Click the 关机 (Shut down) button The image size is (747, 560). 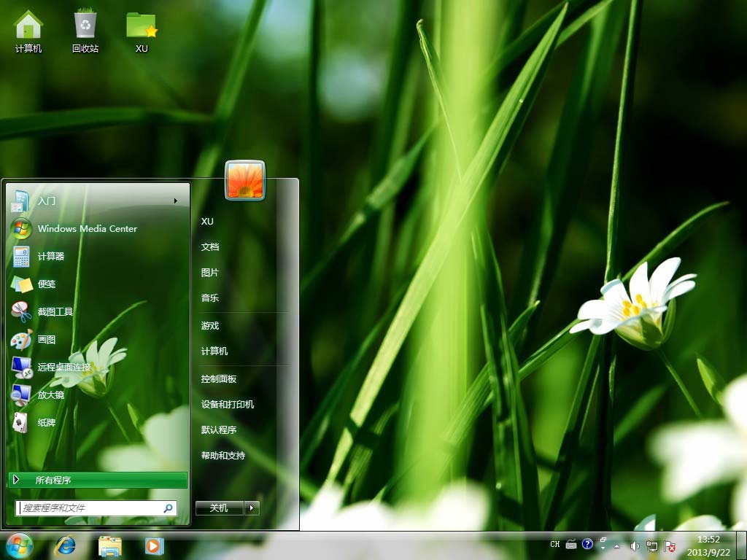click(219, 508)
